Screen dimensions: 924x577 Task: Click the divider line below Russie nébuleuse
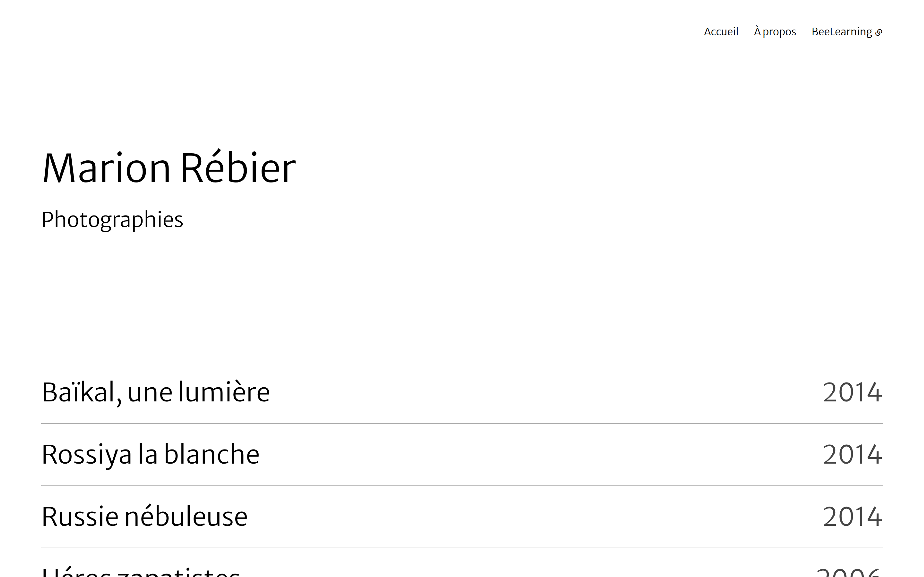click(462, 548)
